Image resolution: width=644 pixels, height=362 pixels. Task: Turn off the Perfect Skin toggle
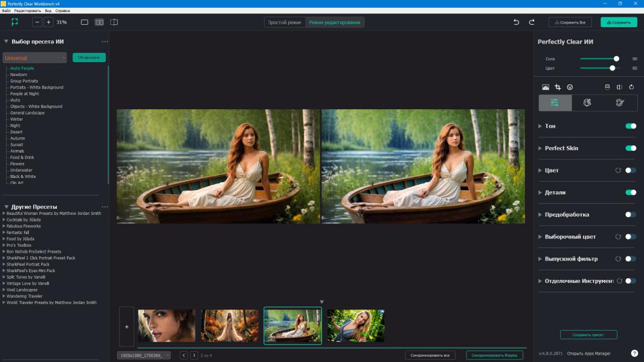(x=631, y=148)
